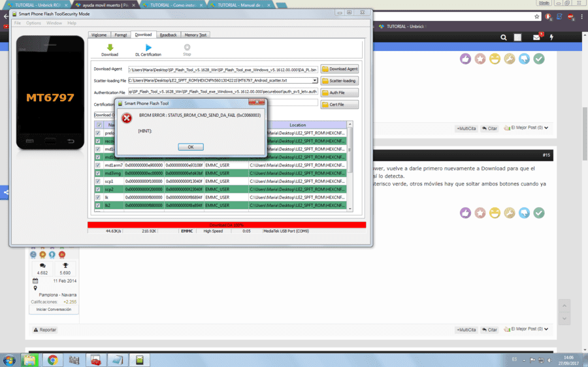
Task: Expand El Mejor Post dropdown in bottom post
Action: point(546,329)
